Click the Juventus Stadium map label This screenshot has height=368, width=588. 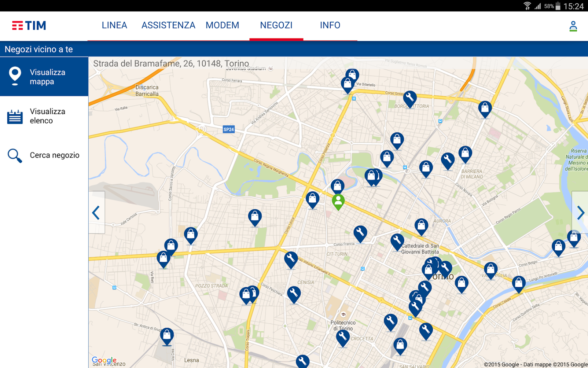pos(246,69)
